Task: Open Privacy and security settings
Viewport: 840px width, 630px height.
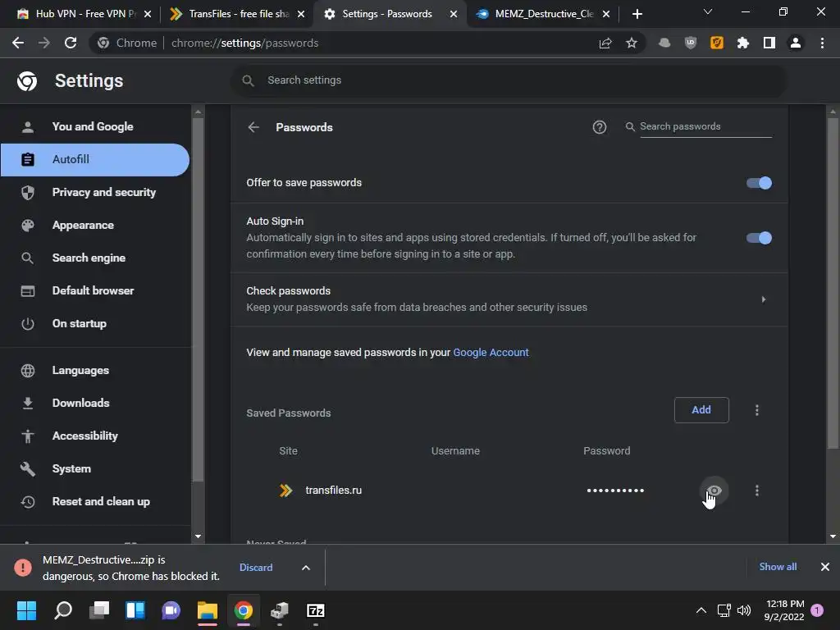Action: pos(95,192)
